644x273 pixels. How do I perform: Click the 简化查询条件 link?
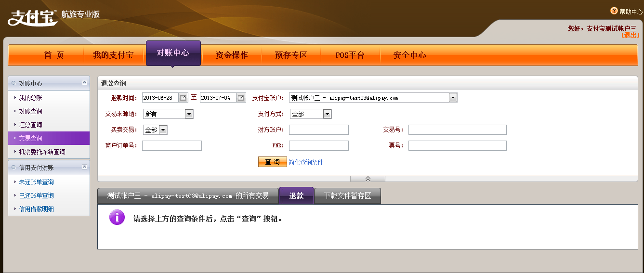tap(306, 162)
